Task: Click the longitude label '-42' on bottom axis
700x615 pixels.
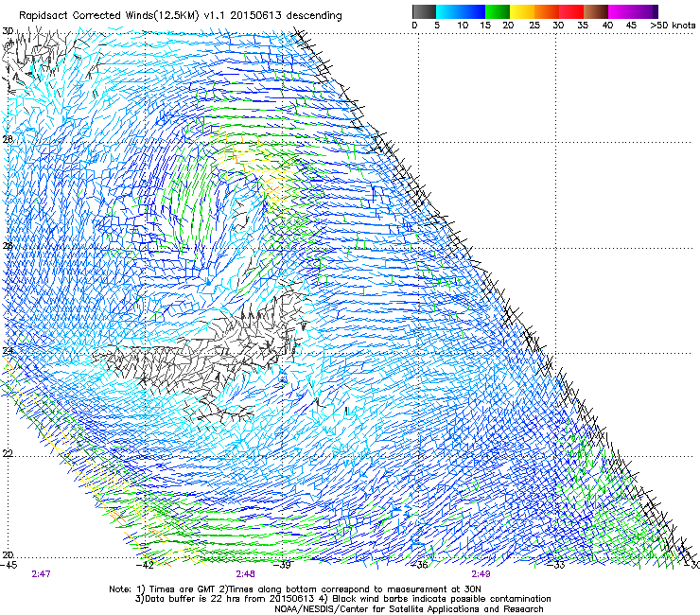Action: pos(146,565)
